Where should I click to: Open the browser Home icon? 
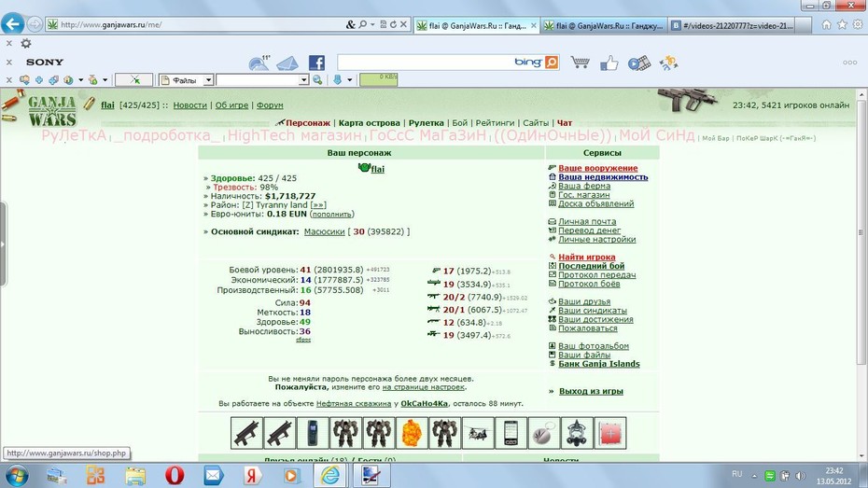coord(827,24)
